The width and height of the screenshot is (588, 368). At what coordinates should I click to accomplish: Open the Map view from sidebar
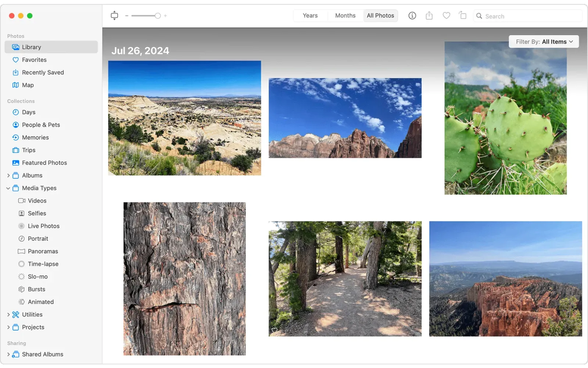28,85
